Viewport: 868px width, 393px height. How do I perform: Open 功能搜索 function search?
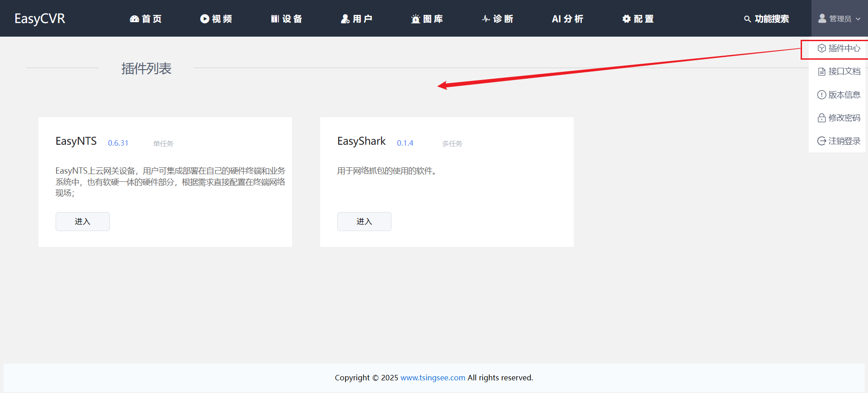pyautogui.click(x=772, y=19)
